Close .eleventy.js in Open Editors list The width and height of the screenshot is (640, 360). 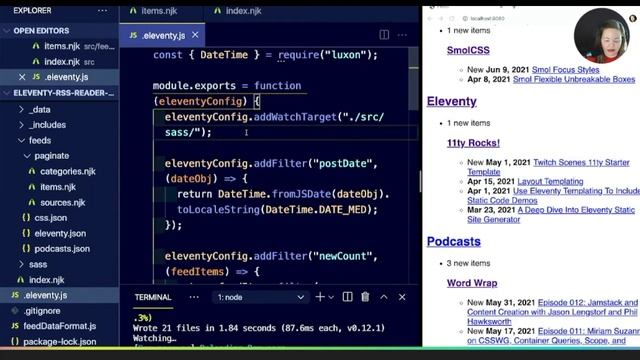point(22,77)
